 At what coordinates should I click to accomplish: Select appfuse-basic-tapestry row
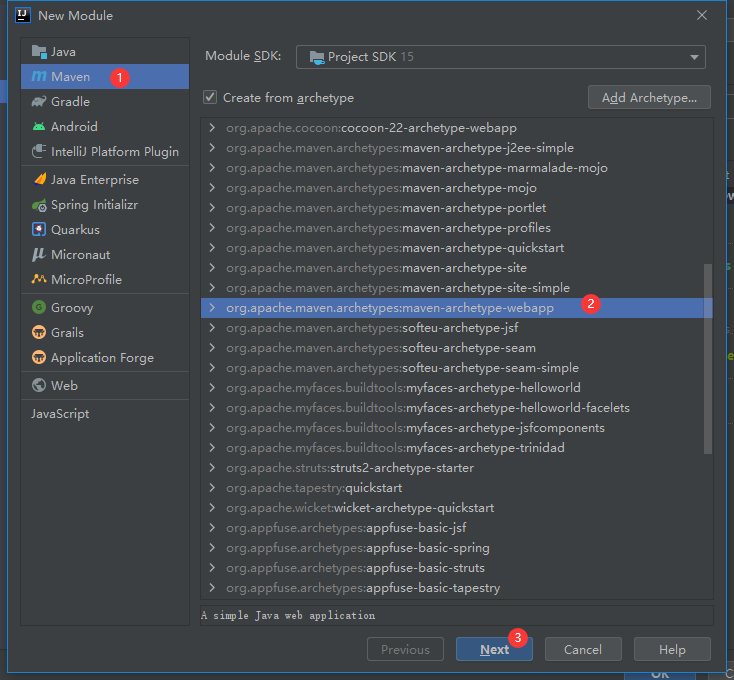click(456, 588)
